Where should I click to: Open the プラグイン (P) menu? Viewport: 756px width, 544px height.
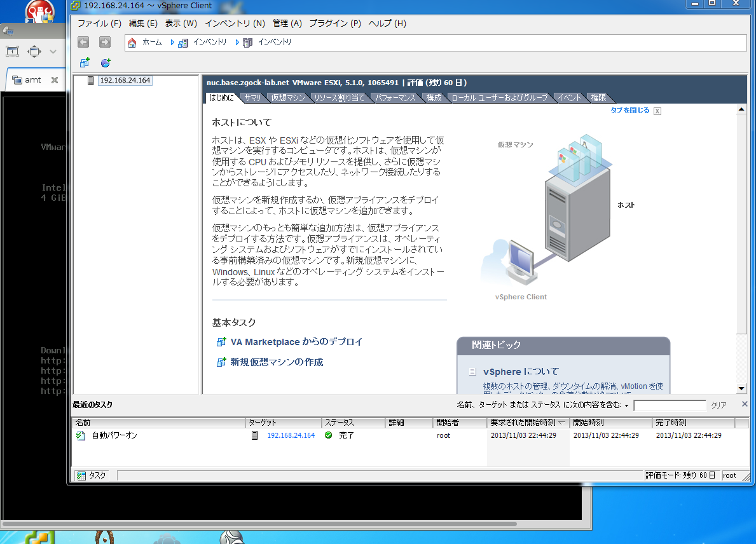coord(335,23)
